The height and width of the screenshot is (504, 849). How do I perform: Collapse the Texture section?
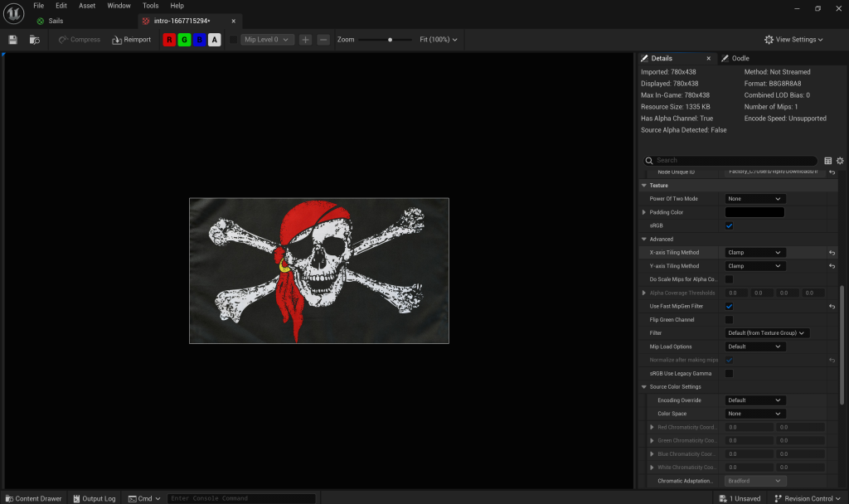click(643, 185)
